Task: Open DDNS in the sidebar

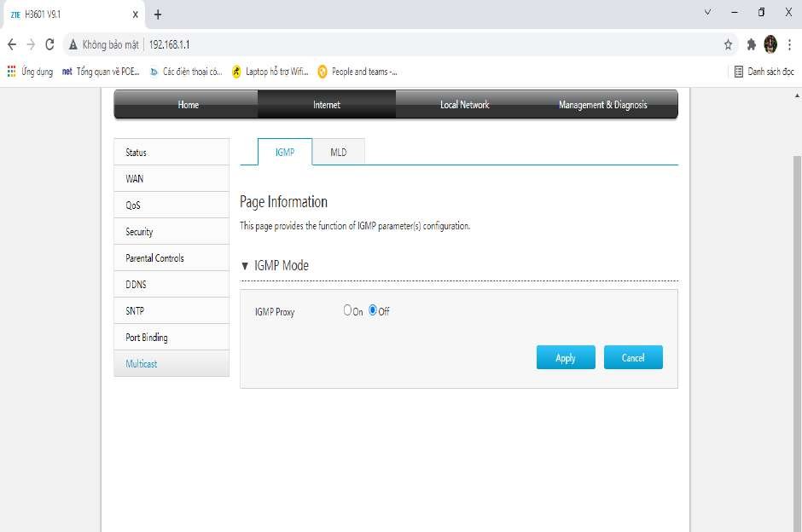Action: (x=171, y=284)
